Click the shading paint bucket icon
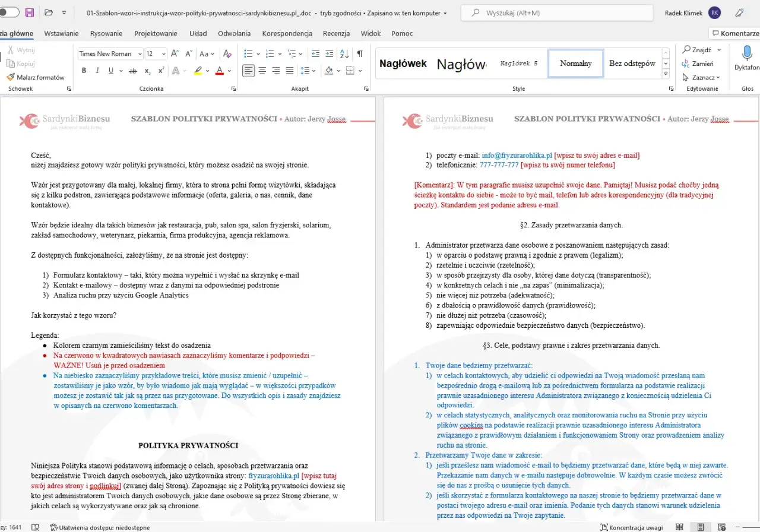 pyautogui.click(x=328, y=71)
